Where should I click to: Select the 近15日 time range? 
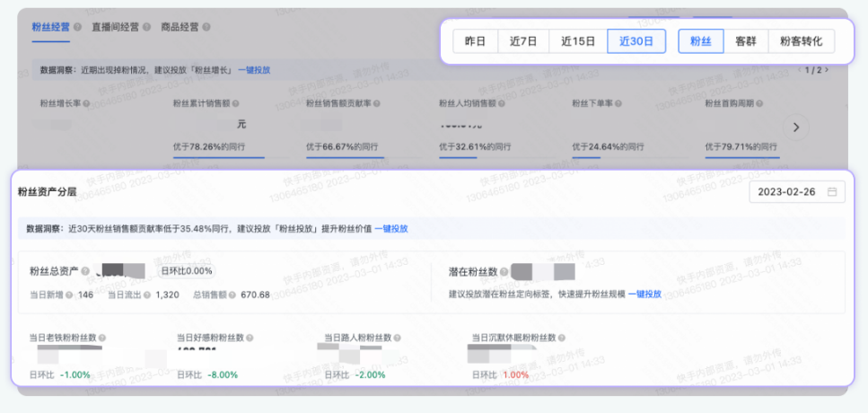[x=578, y=41]
